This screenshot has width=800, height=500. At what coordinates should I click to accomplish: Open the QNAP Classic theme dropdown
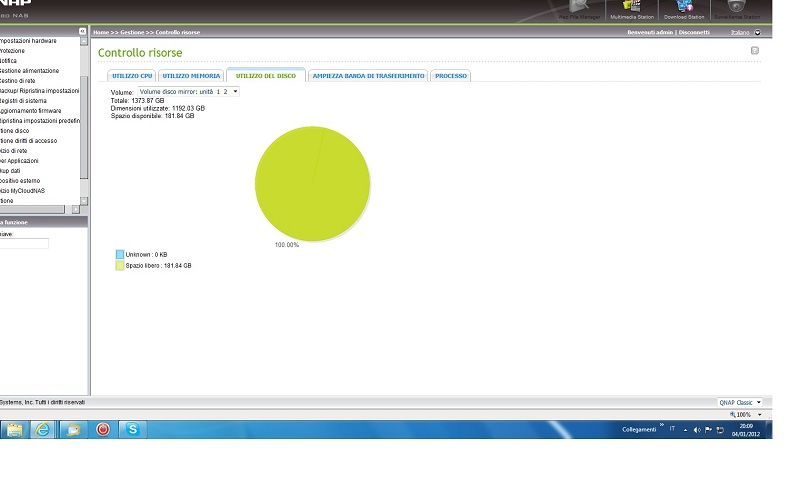[740, 402]
